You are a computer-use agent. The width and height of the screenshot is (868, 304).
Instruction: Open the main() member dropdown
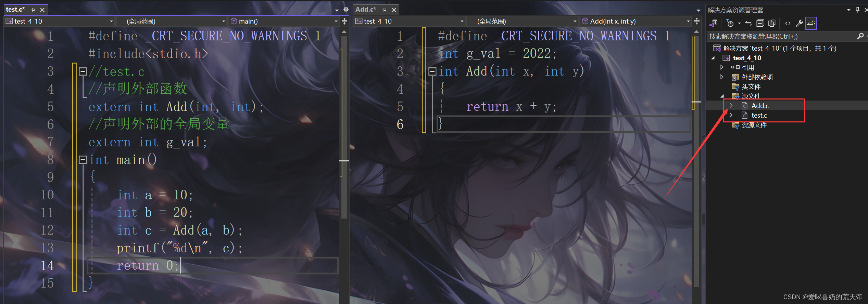pyautogui.click(x=284, y=21)
